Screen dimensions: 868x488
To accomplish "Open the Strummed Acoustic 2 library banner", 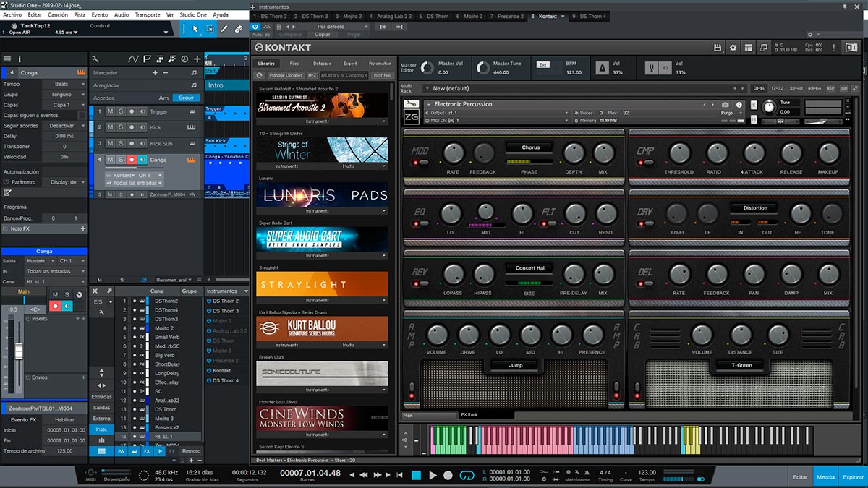I will (323, 106).
